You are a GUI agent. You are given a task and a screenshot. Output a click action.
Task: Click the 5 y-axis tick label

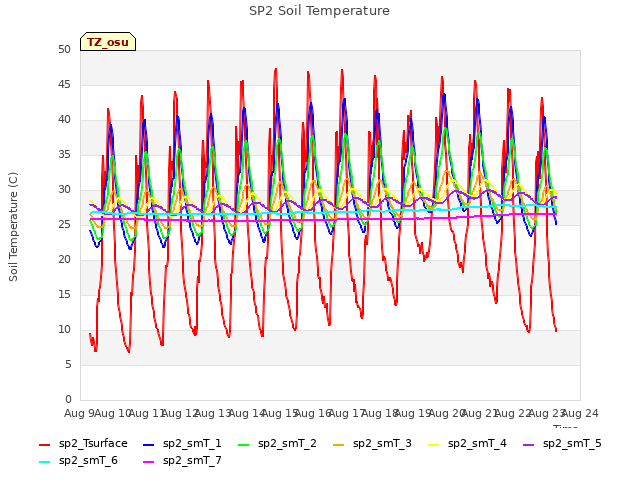[x=68, y=364]
